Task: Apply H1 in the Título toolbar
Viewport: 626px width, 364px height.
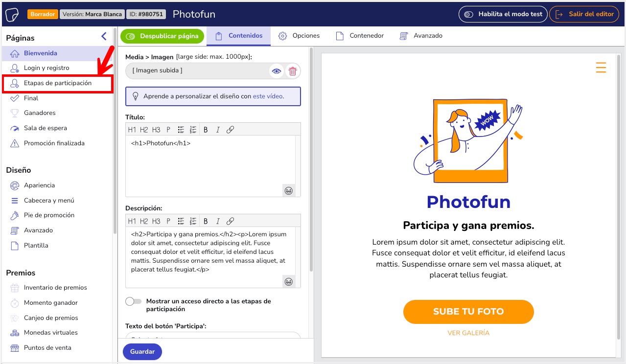Action: click(x=132, y=130)
